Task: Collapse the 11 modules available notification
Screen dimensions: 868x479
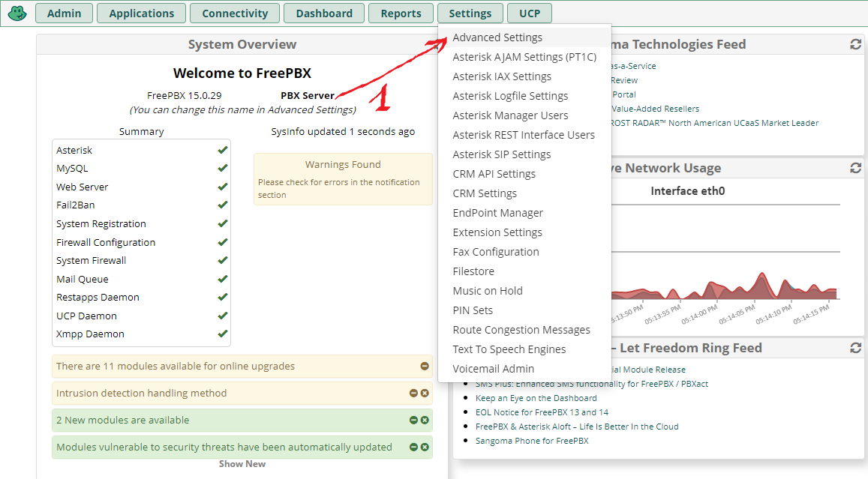Action: pos(425,366)
